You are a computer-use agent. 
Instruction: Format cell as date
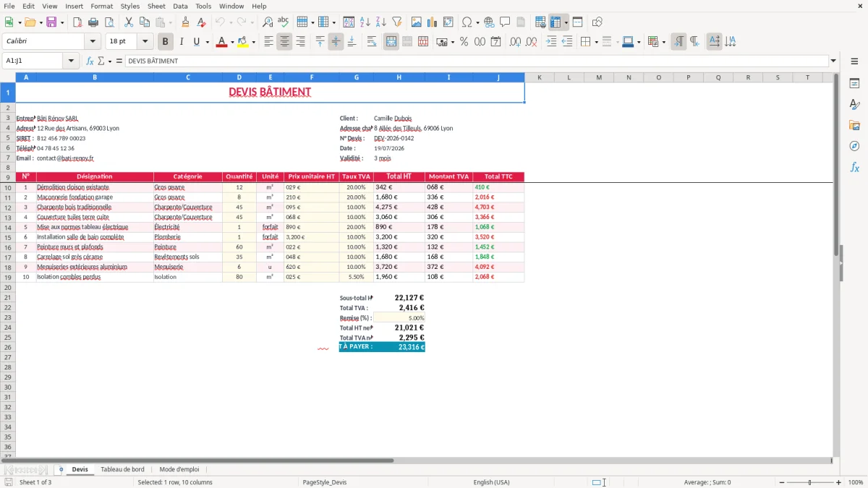coord(496,42)
